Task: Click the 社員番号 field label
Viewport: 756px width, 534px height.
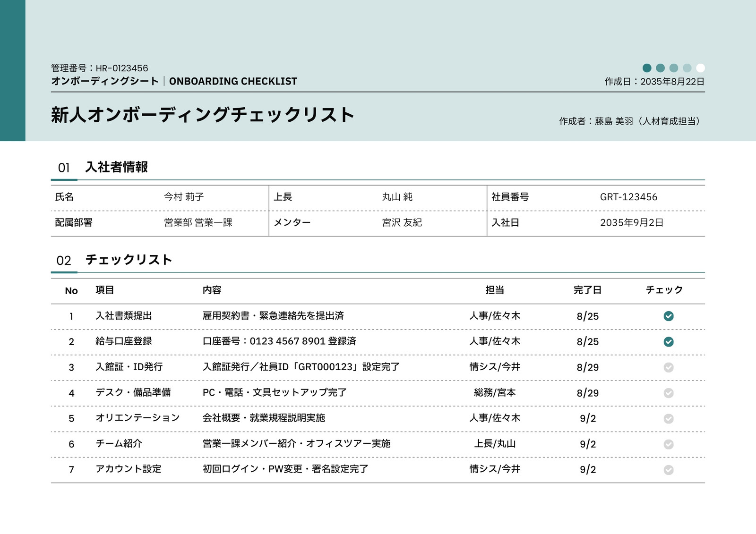Action: (510, 197)
